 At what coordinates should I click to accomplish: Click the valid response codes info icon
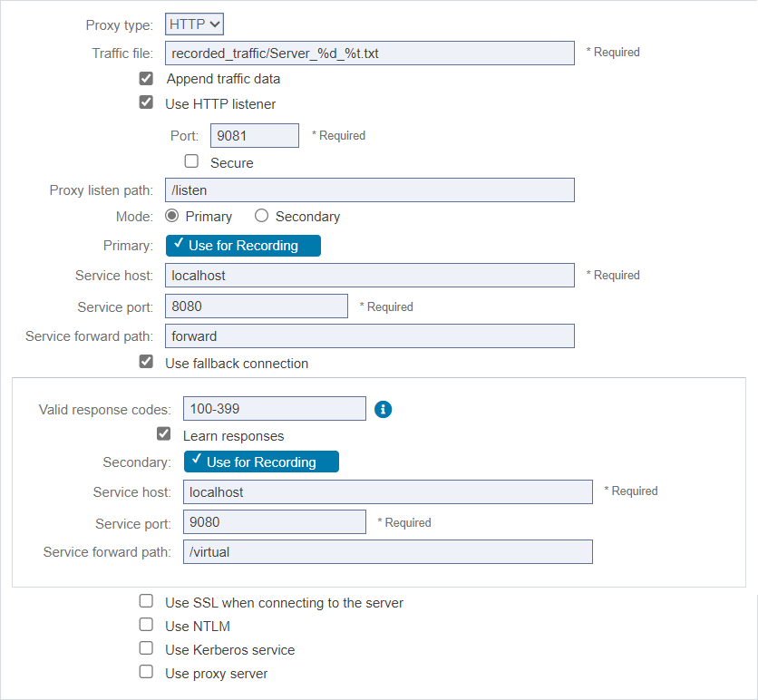(383, 410)
